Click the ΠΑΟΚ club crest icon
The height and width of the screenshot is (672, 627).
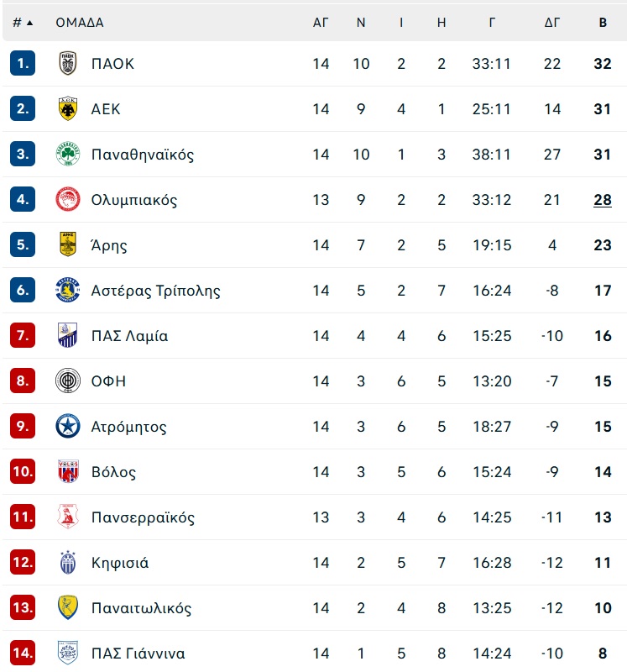tap(68, 64)
